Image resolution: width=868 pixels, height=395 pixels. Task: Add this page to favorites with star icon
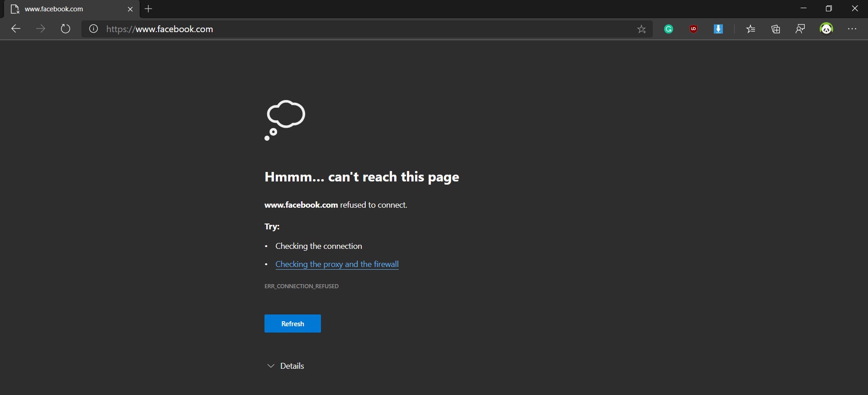pyautogui.click(x=642, y=29)
